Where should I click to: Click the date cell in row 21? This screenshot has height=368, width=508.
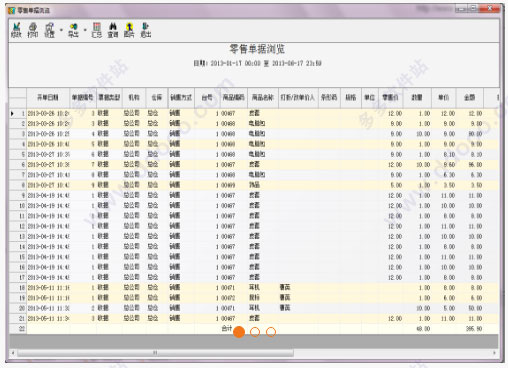point(48,318)
